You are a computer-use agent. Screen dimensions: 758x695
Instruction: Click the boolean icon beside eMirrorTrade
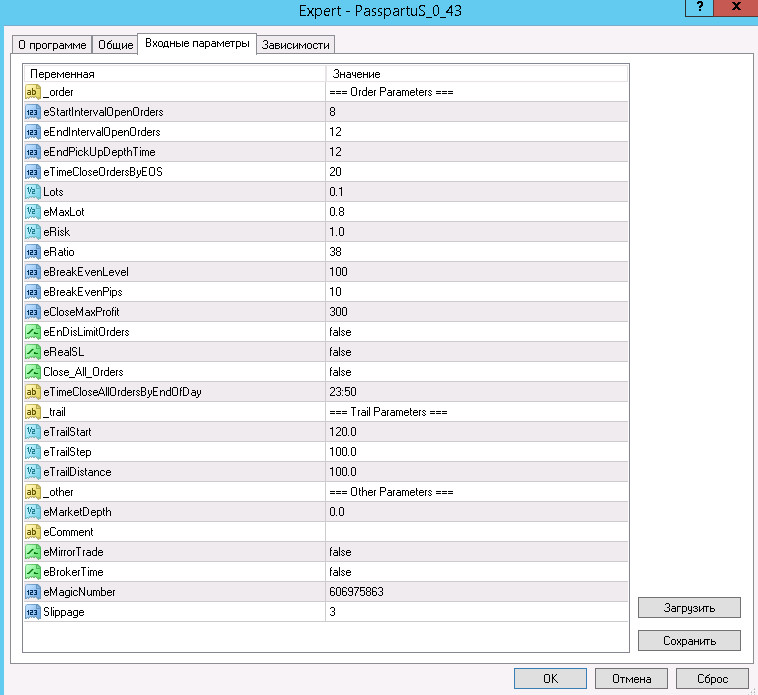pos(32,552)
